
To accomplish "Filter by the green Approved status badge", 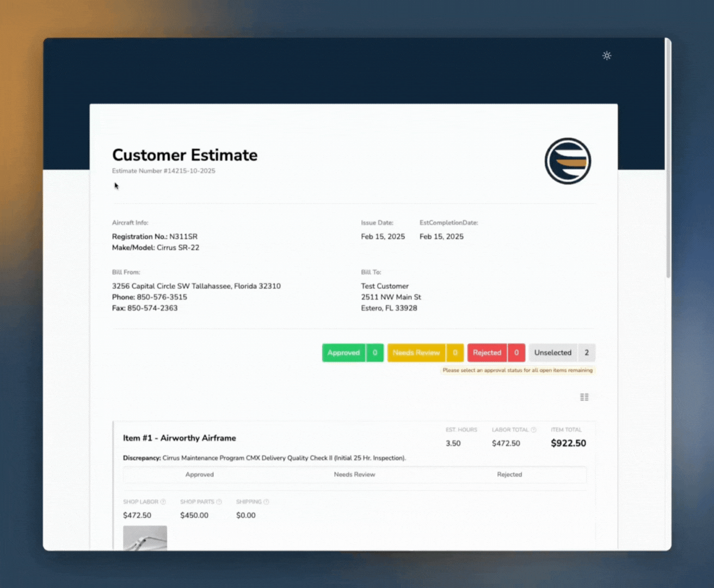I will tap(344, 353).
